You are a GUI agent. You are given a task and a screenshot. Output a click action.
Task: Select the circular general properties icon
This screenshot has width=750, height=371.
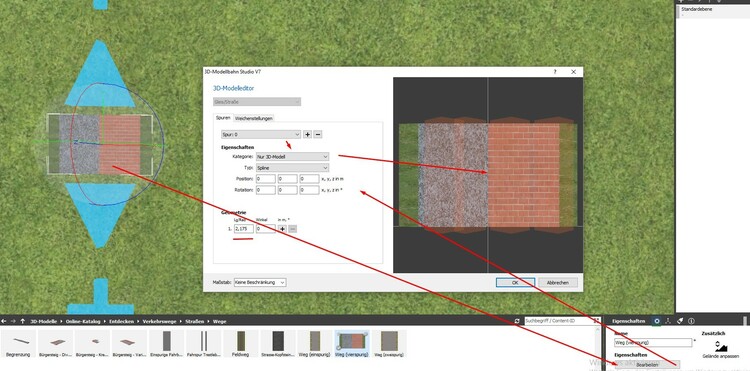[657, 321]
